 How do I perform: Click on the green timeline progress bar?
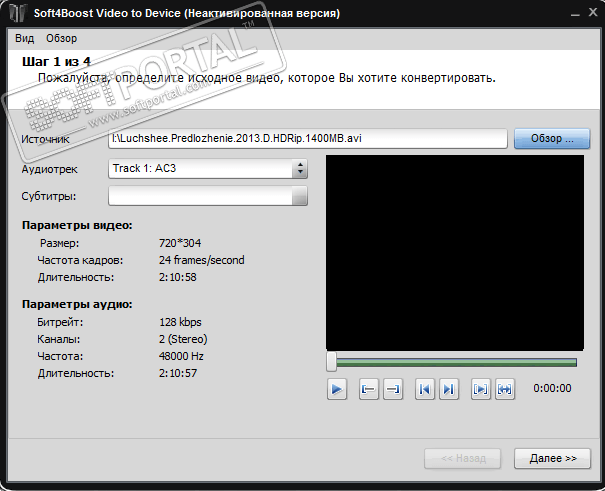pyautogui.click(x=456, y=362)
